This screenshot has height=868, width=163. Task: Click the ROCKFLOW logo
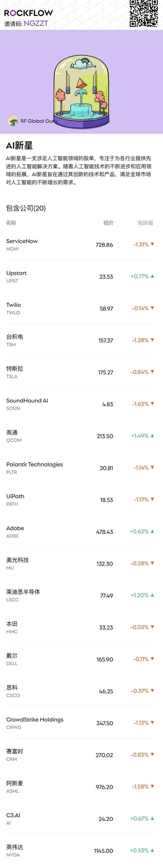pos(29,13)
